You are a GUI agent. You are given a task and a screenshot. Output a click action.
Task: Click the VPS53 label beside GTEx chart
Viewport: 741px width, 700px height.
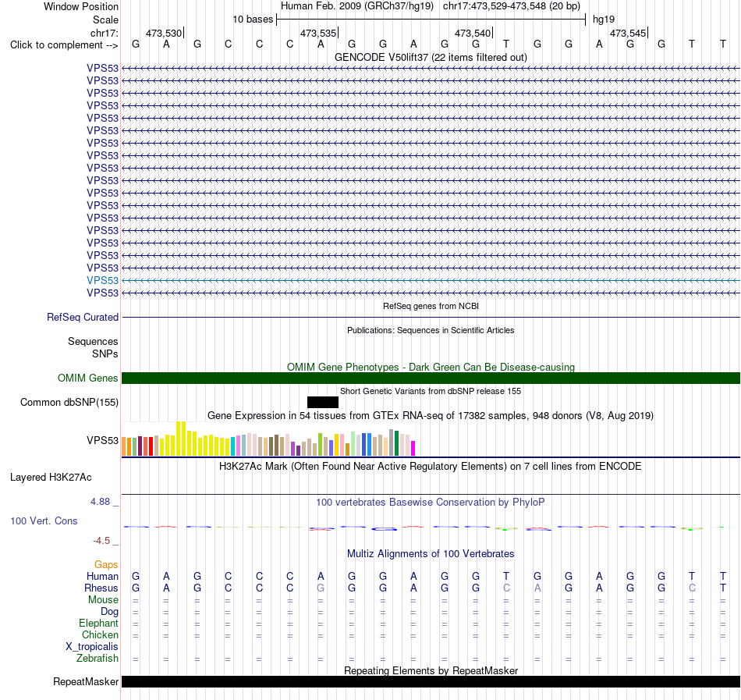[x=102, y=440]
